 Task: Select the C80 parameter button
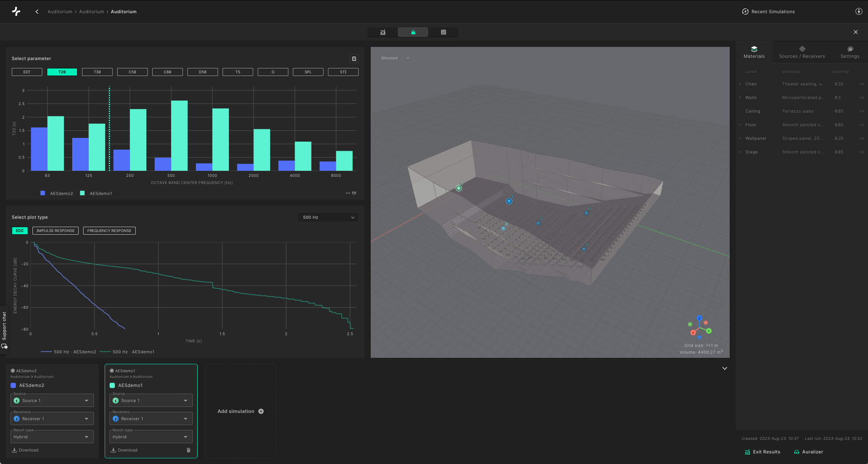pos(167,72)
